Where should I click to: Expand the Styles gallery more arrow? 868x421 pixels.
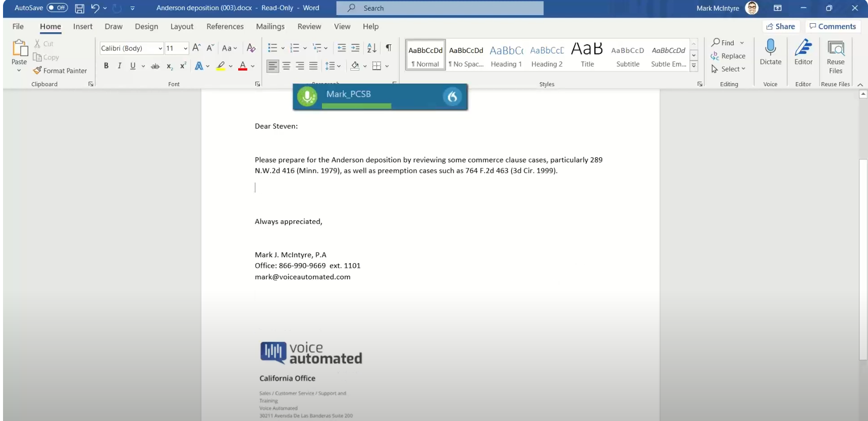[694, 66]
